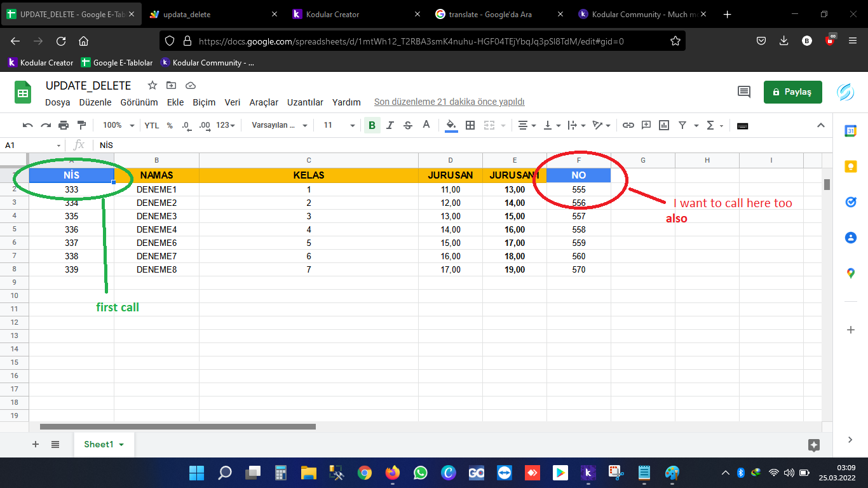The height and width of the screenshot is (488, 868).
Task: Open the 123 number format dropdown
Action: click(226, 125)
